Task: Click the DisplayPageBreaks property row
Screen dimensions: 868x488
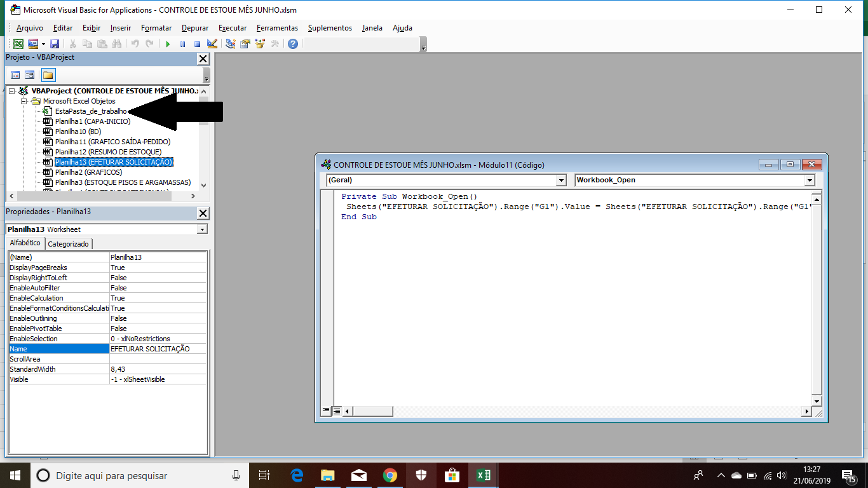Action: tap(107, 268)
